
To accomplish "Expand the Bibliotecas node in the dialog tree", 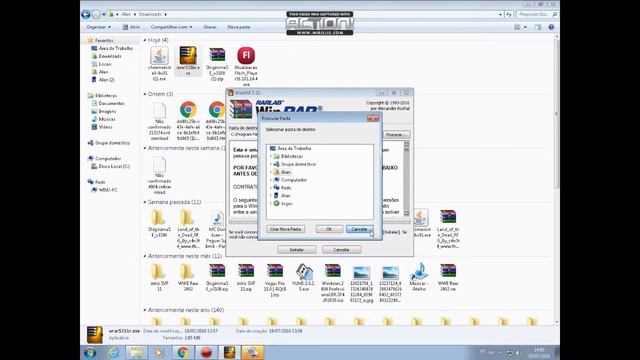I will (271, 156).
